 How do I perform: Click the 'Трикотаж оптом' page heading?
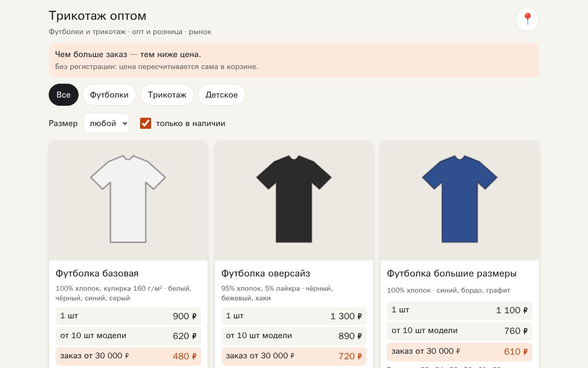pyautogui.click(x=97, y=16)
